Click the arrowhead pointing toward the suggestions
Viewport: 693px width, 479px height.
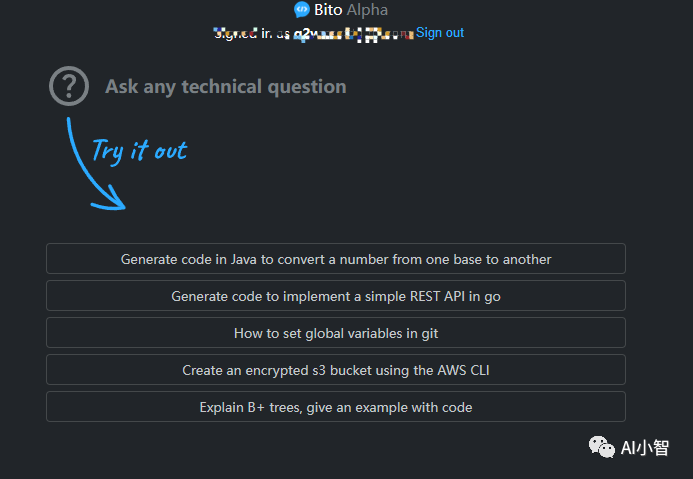112,202
